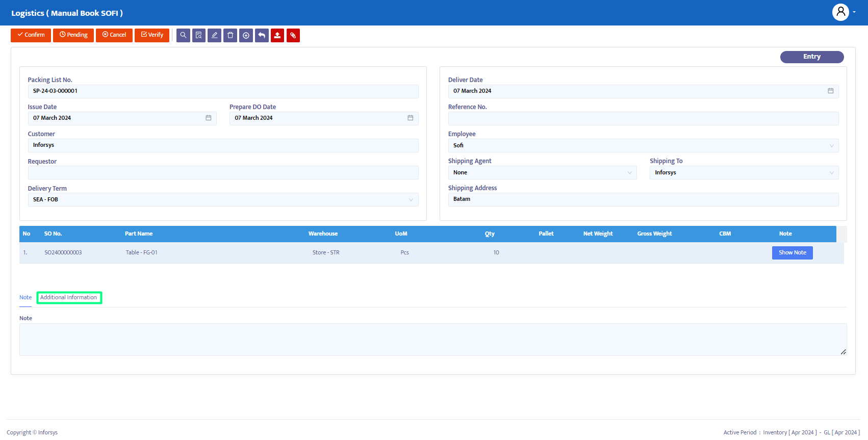Select the Note tab
The image size is (868, 440).
point(25,298)
